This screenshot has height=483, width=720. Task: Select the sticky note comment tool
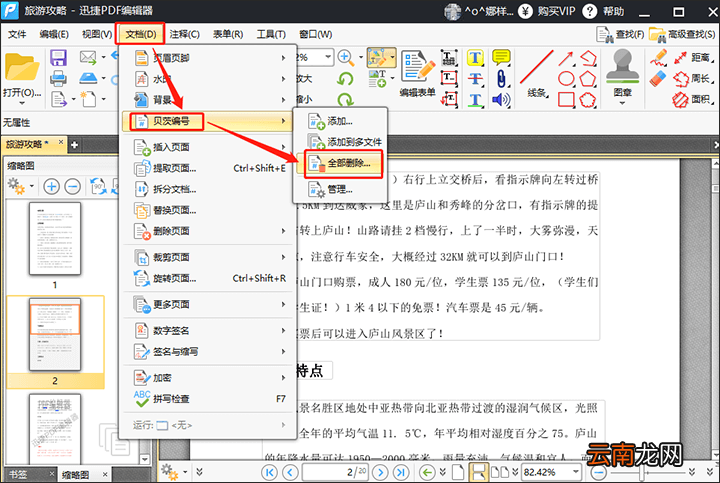click(x=501, y=58)
